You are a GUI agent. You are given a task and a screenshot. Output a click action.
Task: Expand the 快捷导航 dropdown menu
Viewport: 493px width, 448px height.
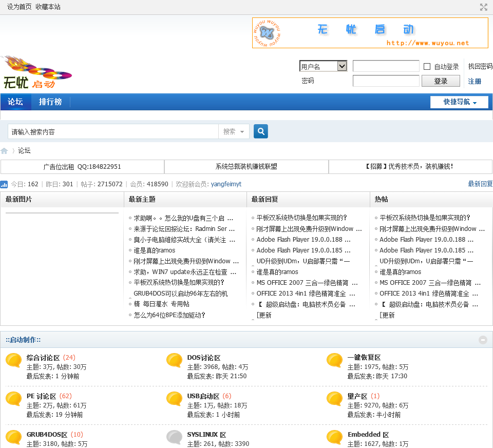[459, 102]
